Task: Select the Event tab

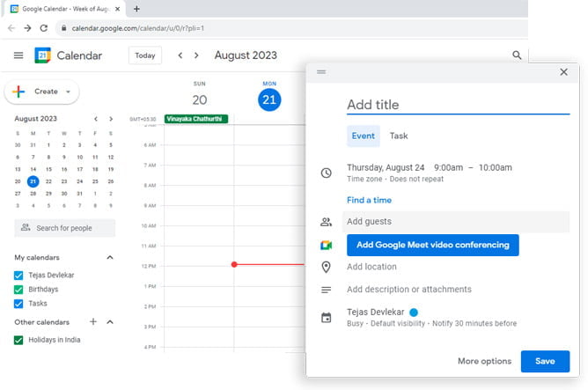Action: tap(363, 136)
